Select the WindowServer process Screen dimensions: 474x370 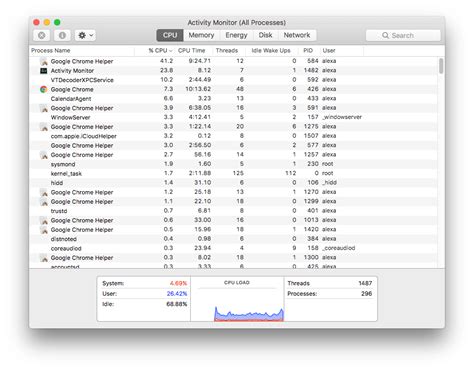tap(233, 117)
